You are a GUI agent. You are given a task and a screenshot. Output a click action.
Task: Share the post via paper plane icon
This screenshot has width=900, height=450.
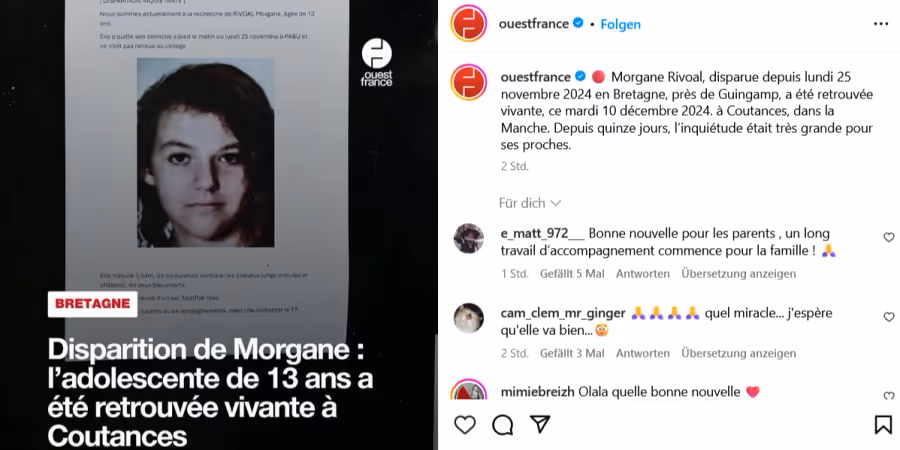(x=540, y=424)
